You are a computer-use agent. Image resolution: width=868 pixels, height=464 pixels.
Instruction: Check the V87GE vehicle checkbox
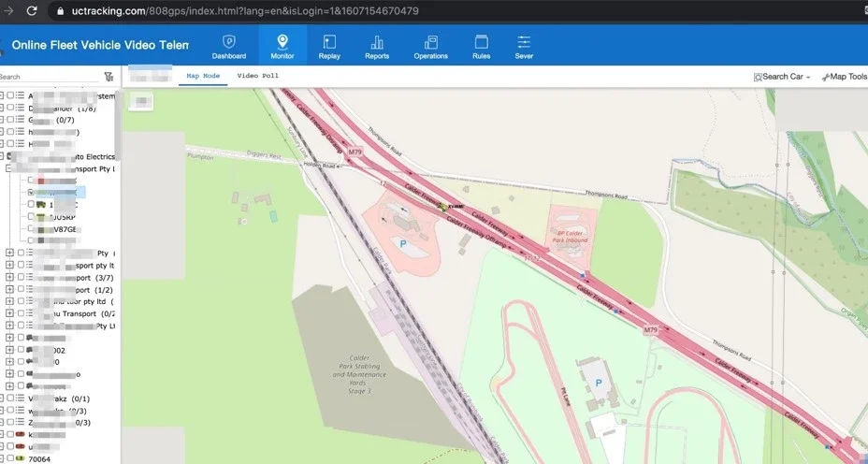click(31, 229)
